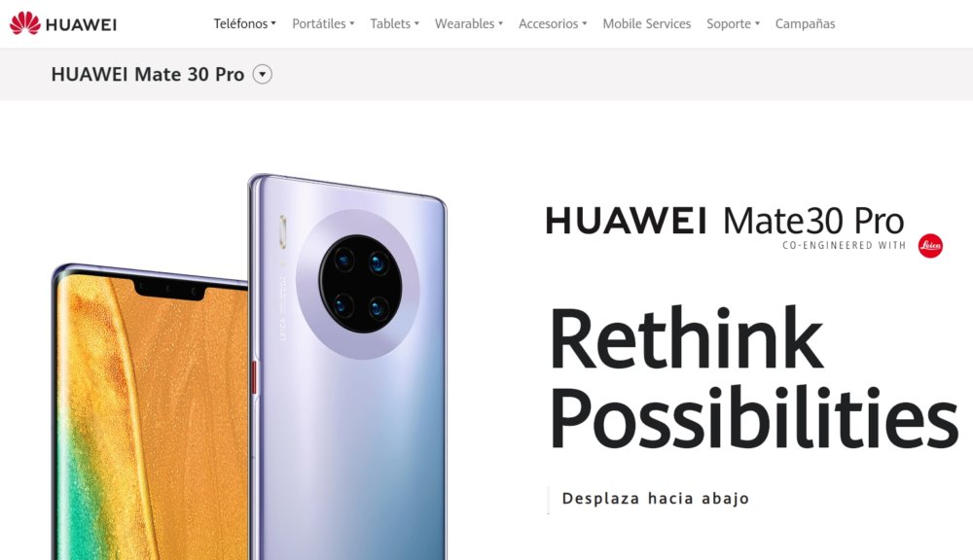
Task: Select the HUAWEI Mate 30 Pro page title
Action: pos(148,75)
